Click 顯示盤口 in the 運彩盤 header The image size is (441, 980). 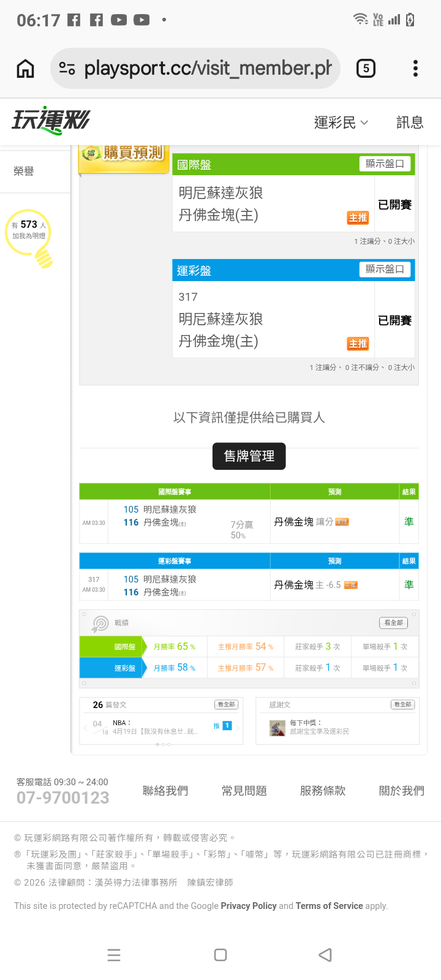click(385, 269)
